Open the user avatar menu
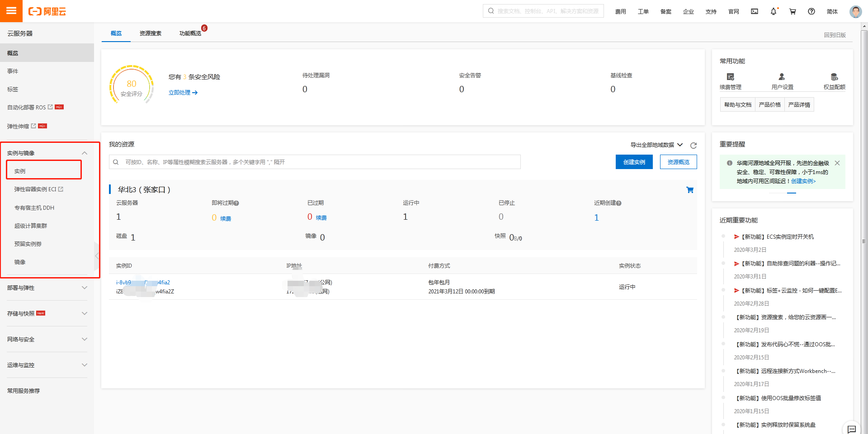Screen dimensions: 868x434 (x=856, y=11)
